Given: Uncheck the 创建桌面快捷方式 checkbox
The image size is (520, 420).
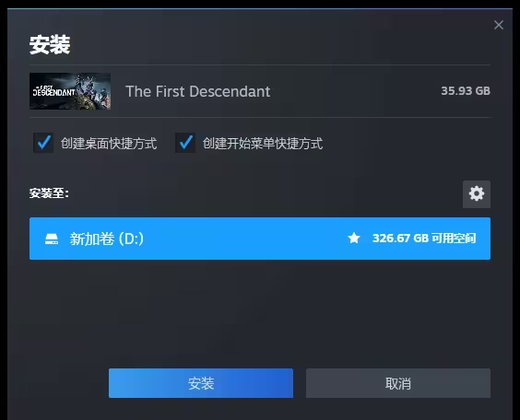Looking at the screenshot, I should tap(43, 143).
